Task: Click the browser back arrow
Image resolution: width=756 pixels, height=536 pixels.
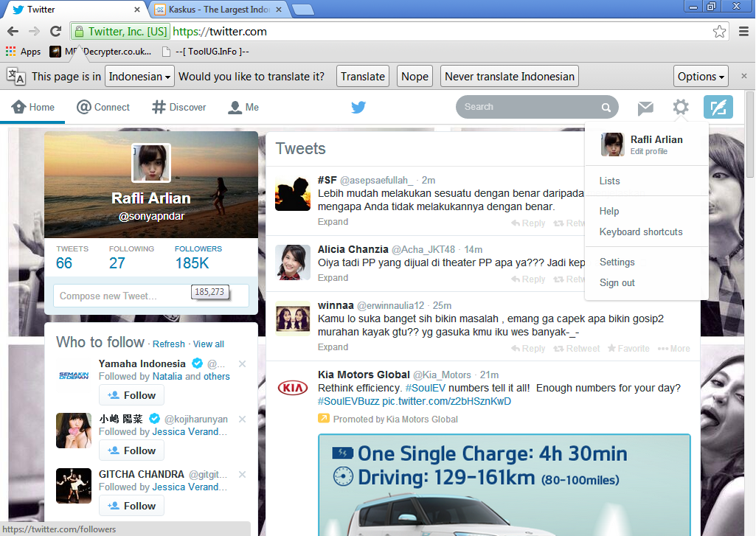Action: click(x=13, y=31)
